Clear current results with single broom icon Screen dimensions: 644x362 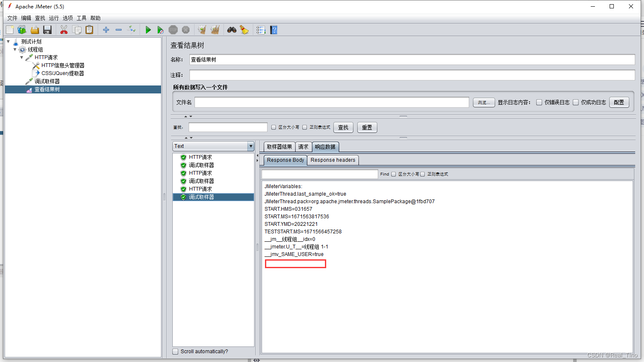tap(202, 30)
